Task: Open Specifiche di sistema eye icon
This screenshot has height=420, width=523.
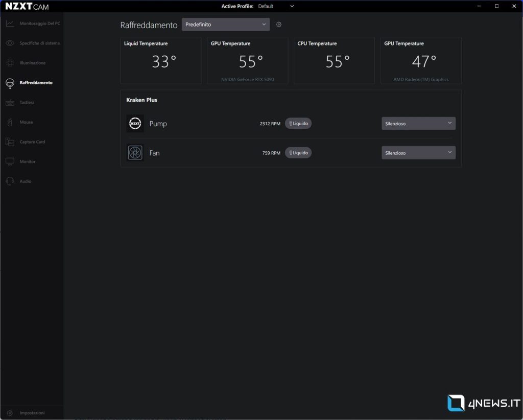Action: pyautogui.click(x=10, y=43)
